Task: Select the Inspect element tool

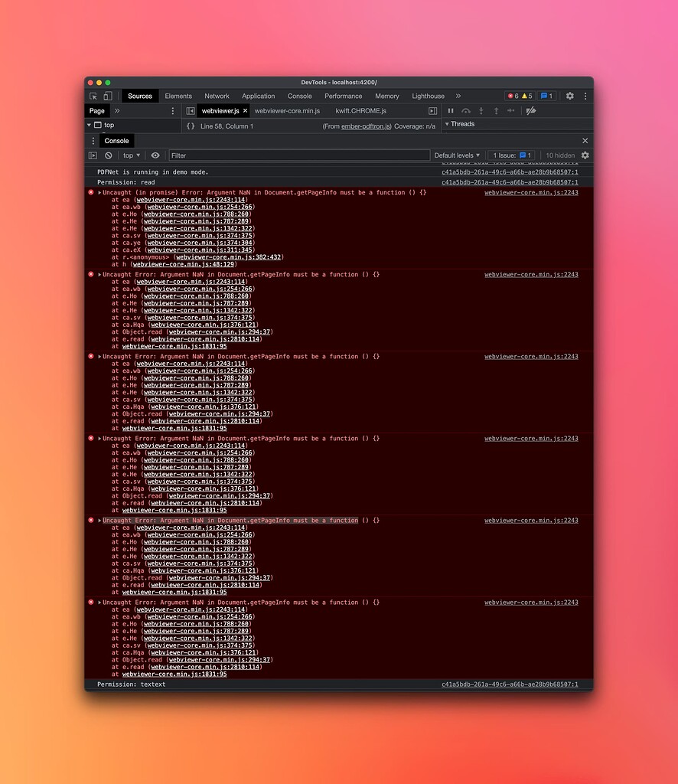Action: pyautogui.click(x=93, y=95)
